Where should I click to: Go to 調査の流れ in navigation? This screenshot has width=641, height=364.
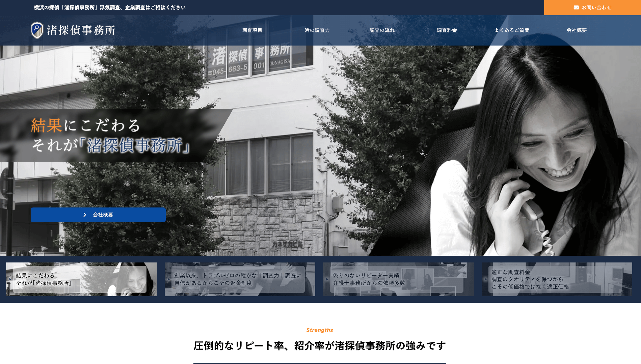coord(382,30)
